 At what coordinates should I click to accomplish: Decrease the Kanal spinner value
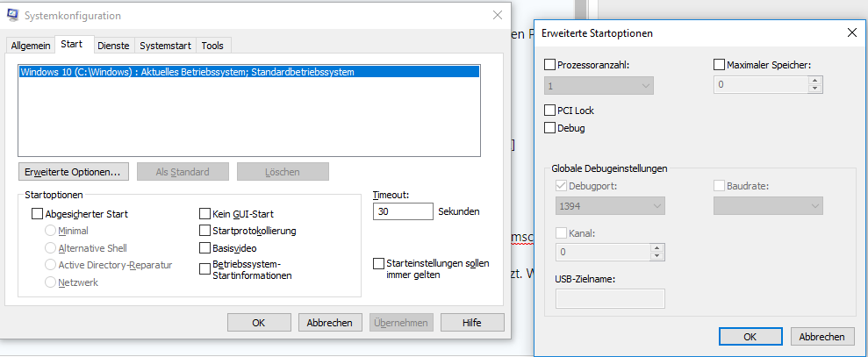657,257
